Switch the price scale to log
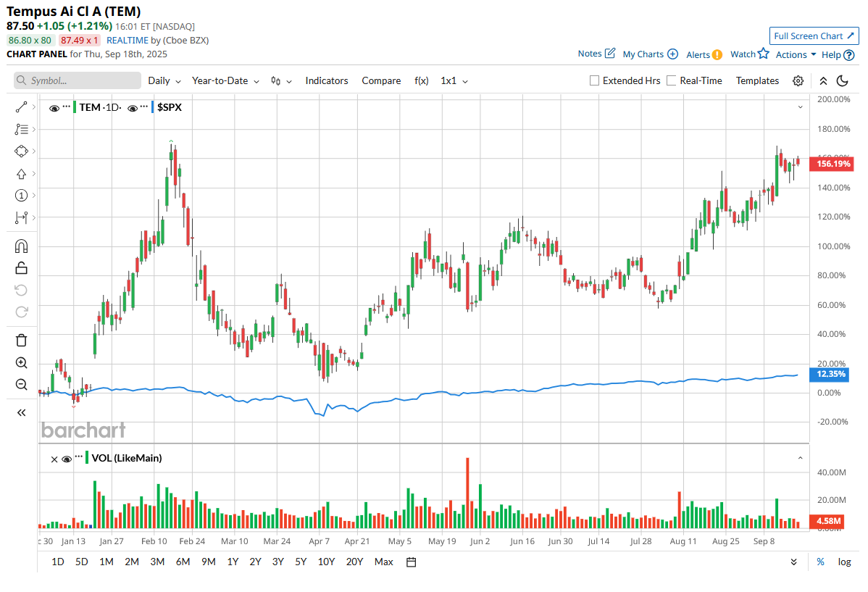 pyautogui.click(x=844, y=562)
